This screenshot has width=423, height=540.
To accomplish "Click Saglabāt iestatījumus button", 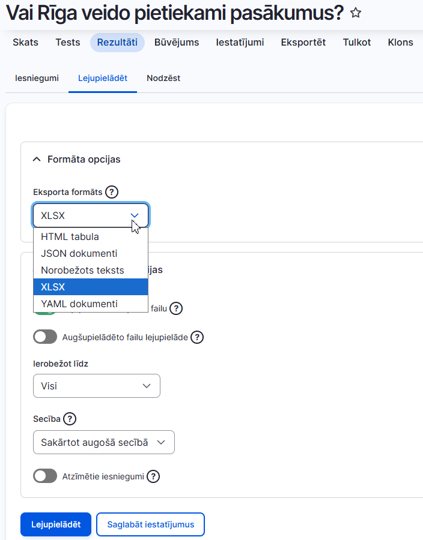I will click(151, 524).
